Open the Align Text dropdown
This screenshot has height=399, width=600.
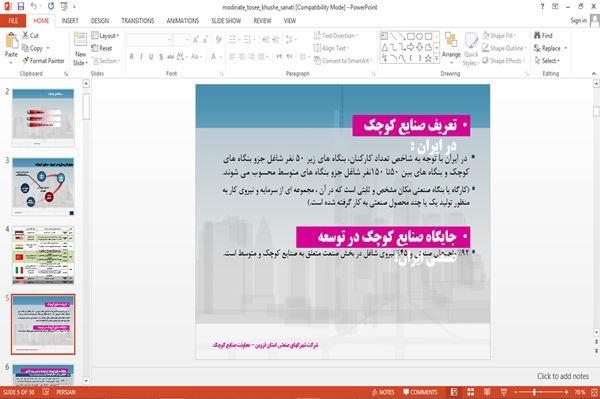(331, 48)
